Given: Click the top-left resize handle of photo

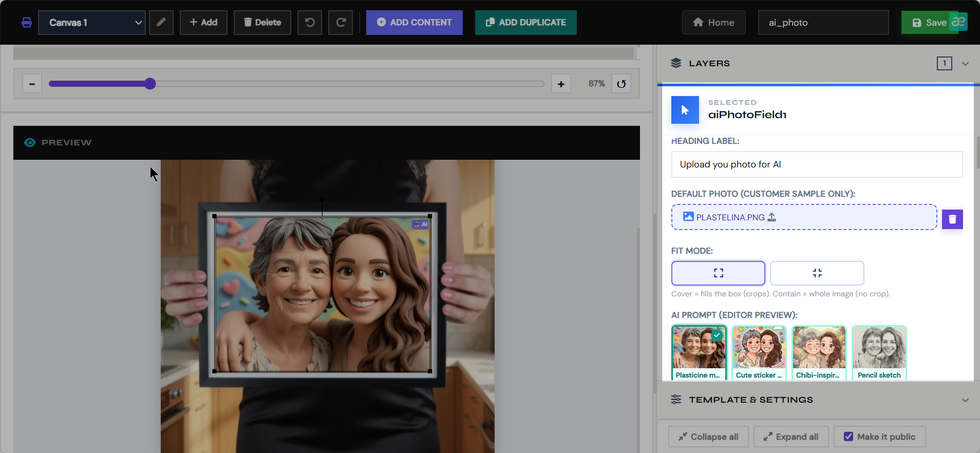Looking at the screenshot, I should (x=215, y=217).
